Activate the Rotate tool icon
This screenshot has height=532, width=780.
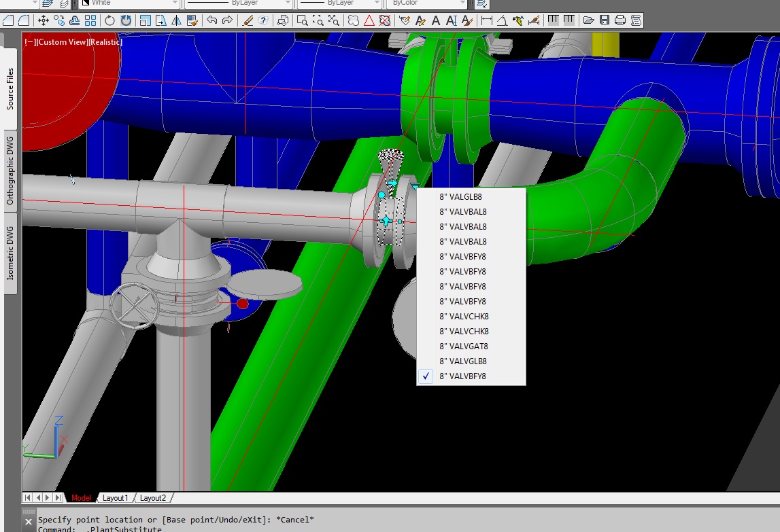click(x=109, y=20)
